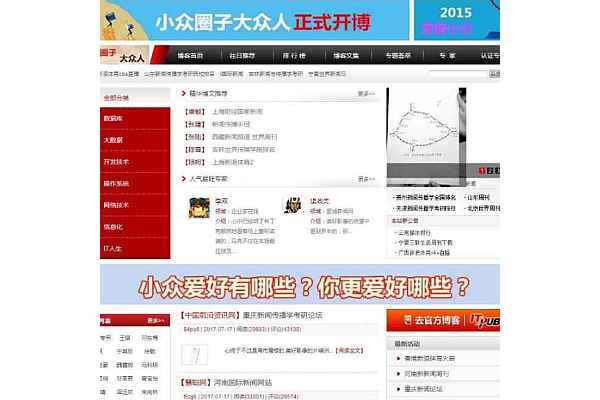600x400 pixels.
Task: Open 排行榜 navigation tab
Action: (294, 56)
